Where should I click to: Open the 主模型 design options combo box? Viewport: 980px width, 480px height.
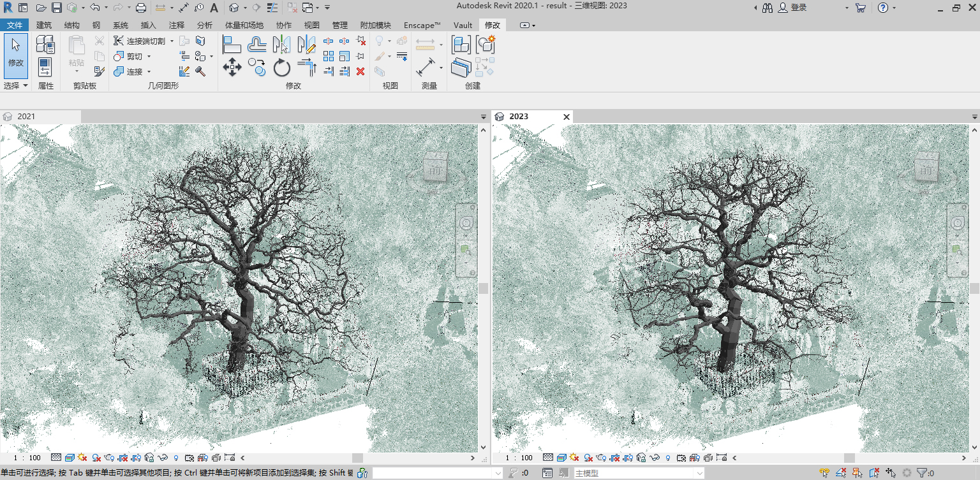point(638,473)
